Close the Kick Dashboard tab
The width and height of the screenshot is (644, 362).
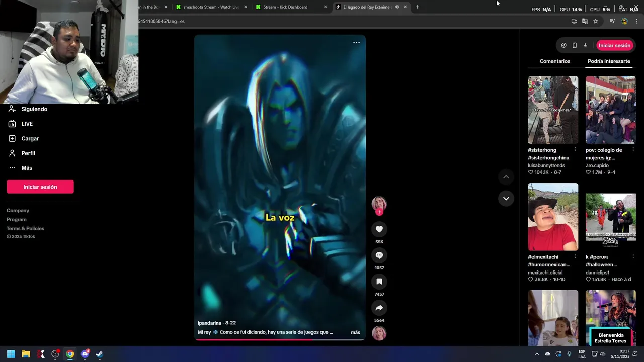point(325,7)
